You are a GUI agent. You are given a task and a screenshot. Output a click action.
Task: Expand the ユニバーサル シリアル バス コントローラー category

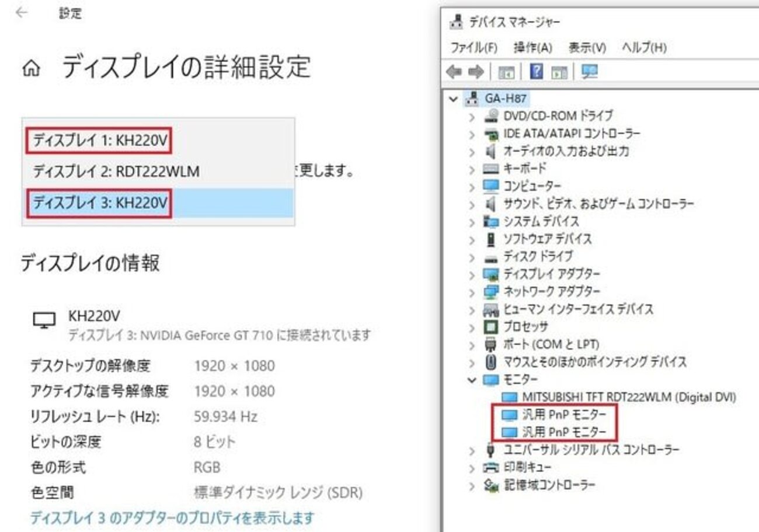pyautogui.click(x=473, y=450)
